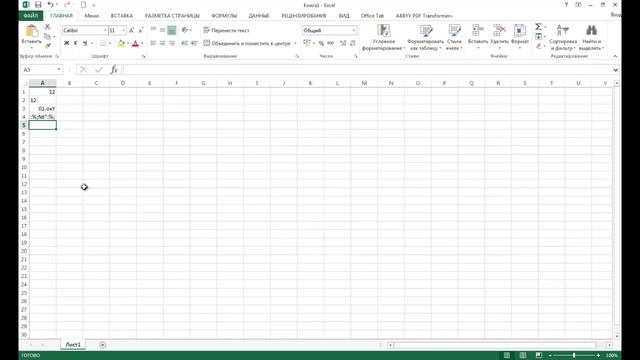Open Format as Table (Форматировать как таблицу) menu
640x360 pixels.
coord(425,37)
